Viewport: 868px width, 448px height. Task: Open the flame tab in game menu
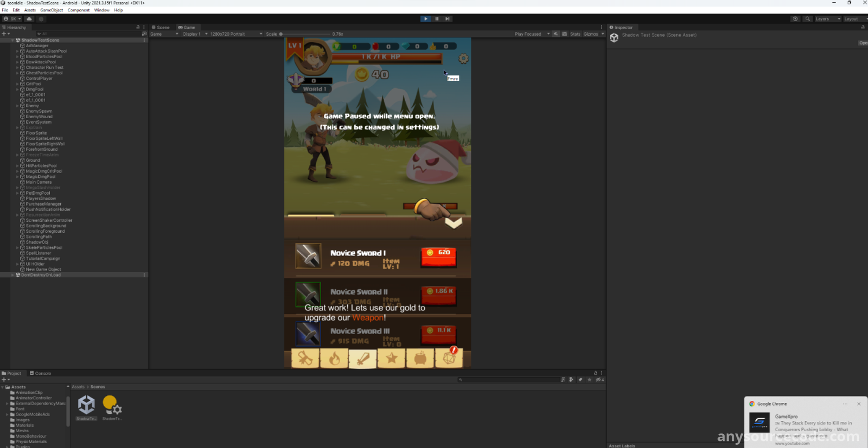334,359
